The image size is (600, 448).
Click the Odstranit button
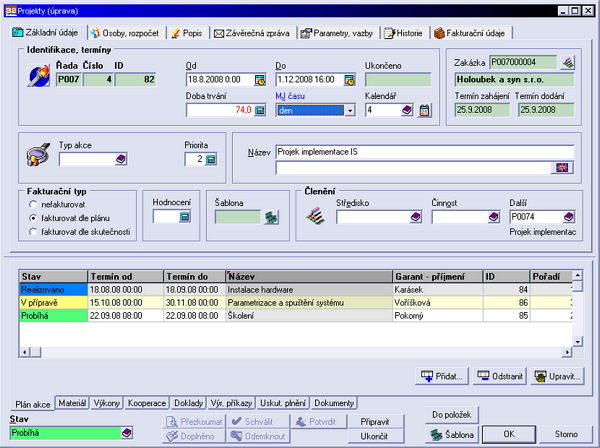tap(500, 376)
